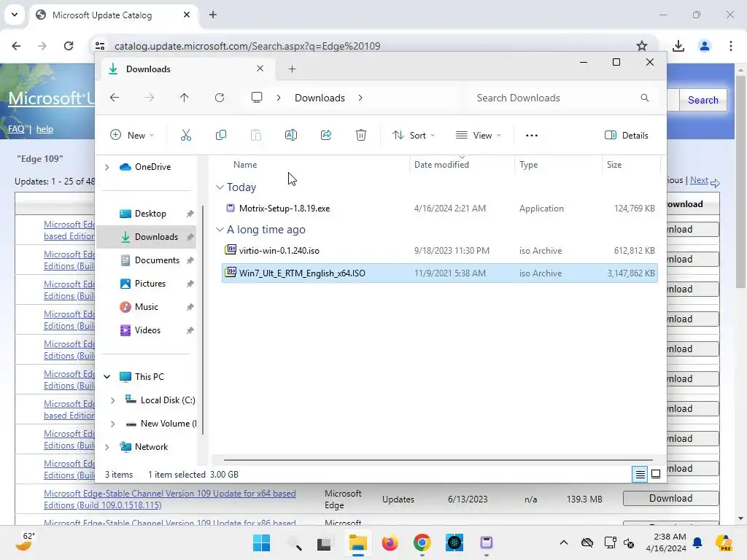Bookmark this page with star icon
Image resolution: width=747 pixels, height=560 pixels.
642,46
